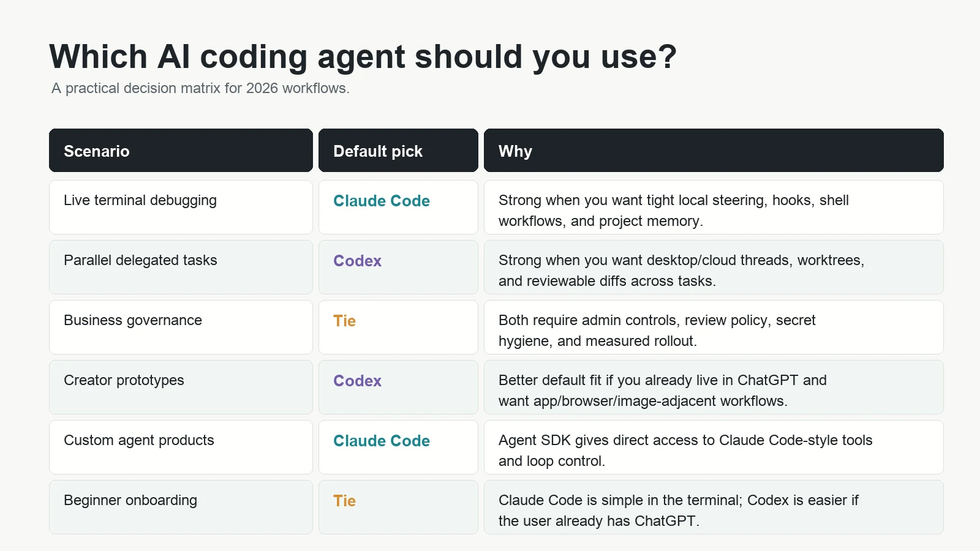Select the 'Scenario' column header
This screenshot has height=551, width=980.
(x=181, y=151)
